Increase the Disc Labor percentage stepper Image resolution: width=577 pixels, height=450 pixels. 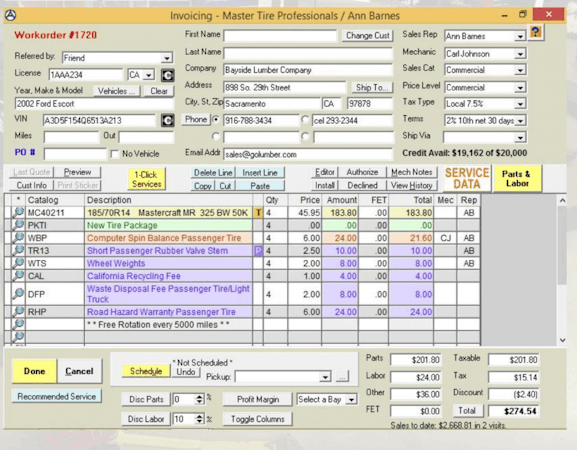point(199,416)
